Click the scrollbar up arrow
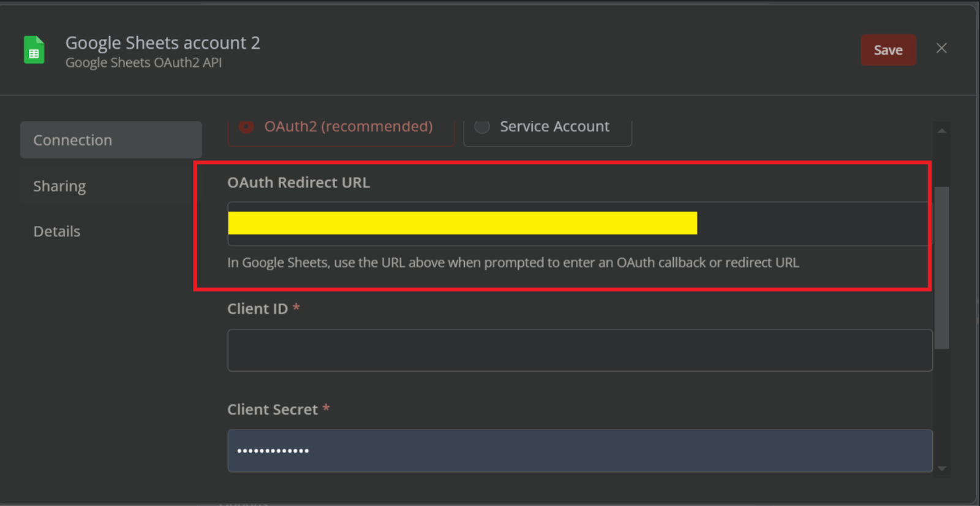The height and width of the screenshot is (506, 980). [942, 130]
